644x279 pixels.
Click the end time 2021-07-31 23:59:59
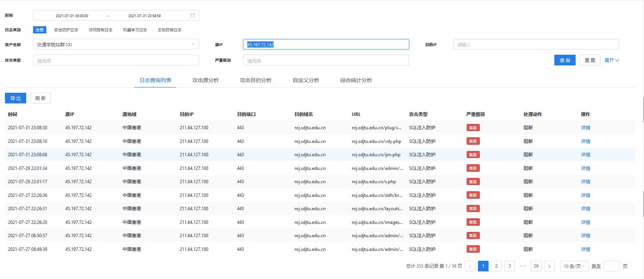coord(144,16)
